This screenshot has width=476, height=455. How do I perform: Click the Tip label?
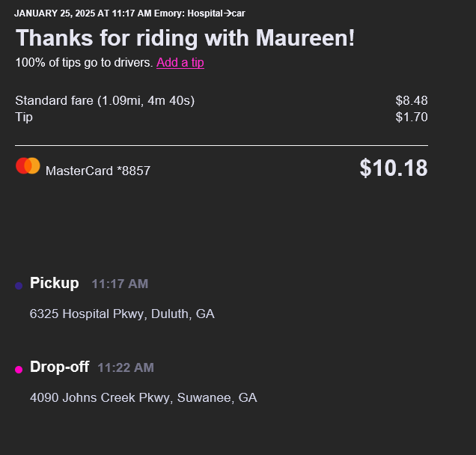click(x=24, y=117)
